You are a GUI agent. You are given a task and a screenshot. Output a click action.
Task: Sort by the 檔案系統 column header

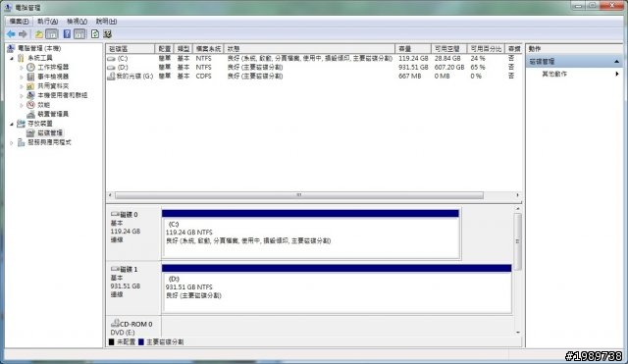(x=208, y=49)
